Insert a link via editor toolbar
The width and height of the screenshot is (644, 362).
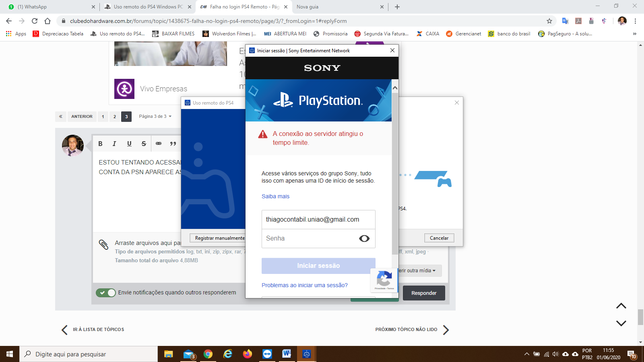coord(159,144)
